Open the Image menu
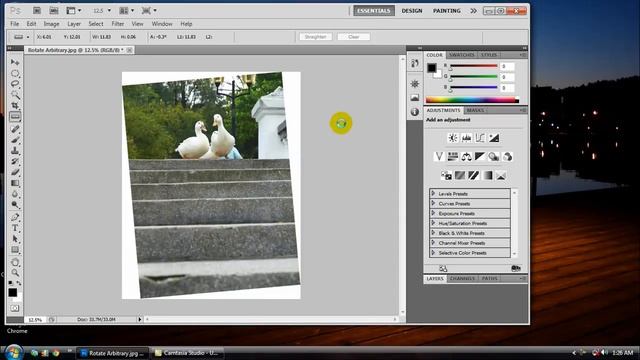Screen dimensions: 640x360 [51, 24]
